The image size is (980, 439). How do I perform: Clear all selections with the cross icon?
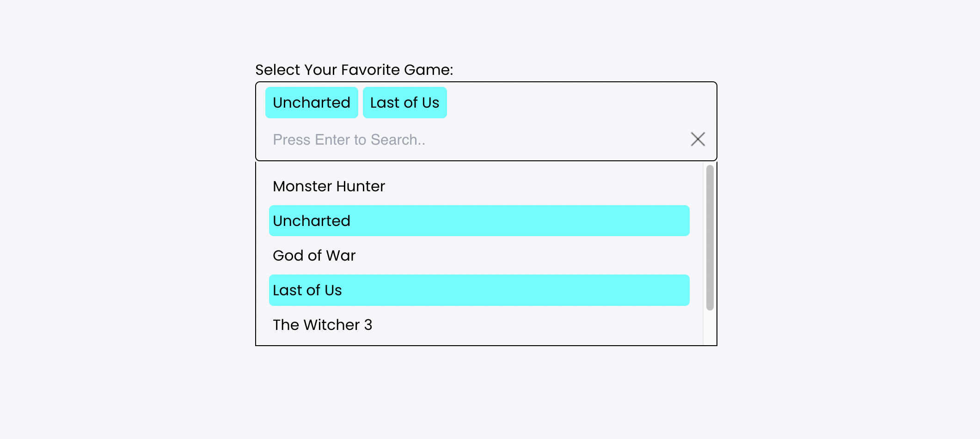(x=698, y=139)
